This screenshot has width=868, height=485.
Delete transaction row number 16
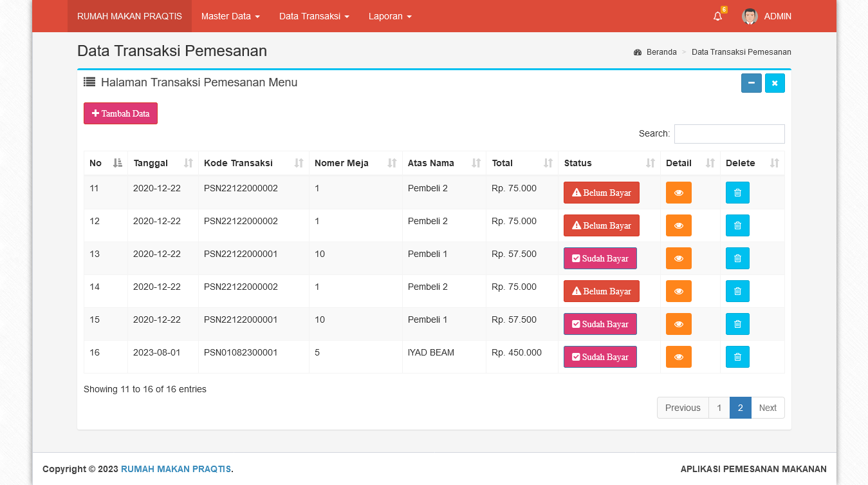click(x=737, y=357)
